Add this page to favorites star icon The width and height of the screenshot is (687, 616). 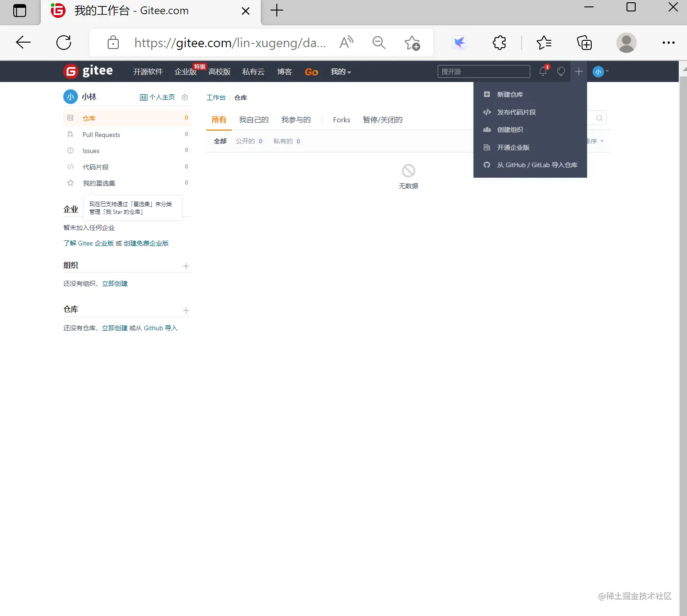coord(412,43)
